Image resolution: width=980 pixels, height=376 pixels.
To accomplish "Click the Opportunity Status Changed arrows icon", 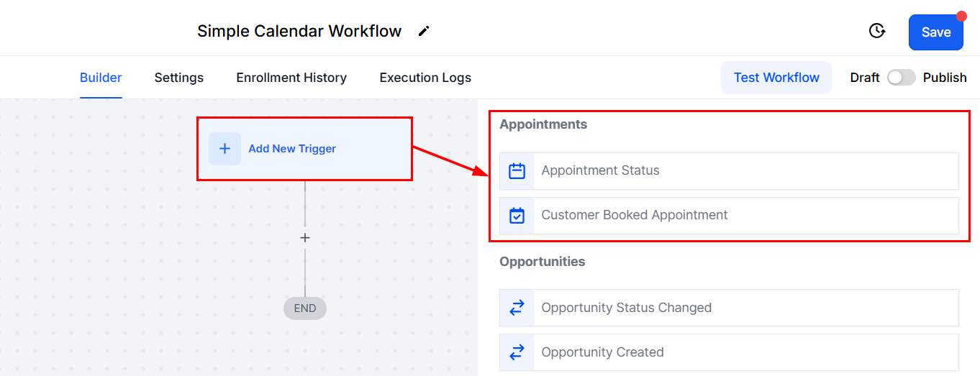I will [x=517, y=308].
